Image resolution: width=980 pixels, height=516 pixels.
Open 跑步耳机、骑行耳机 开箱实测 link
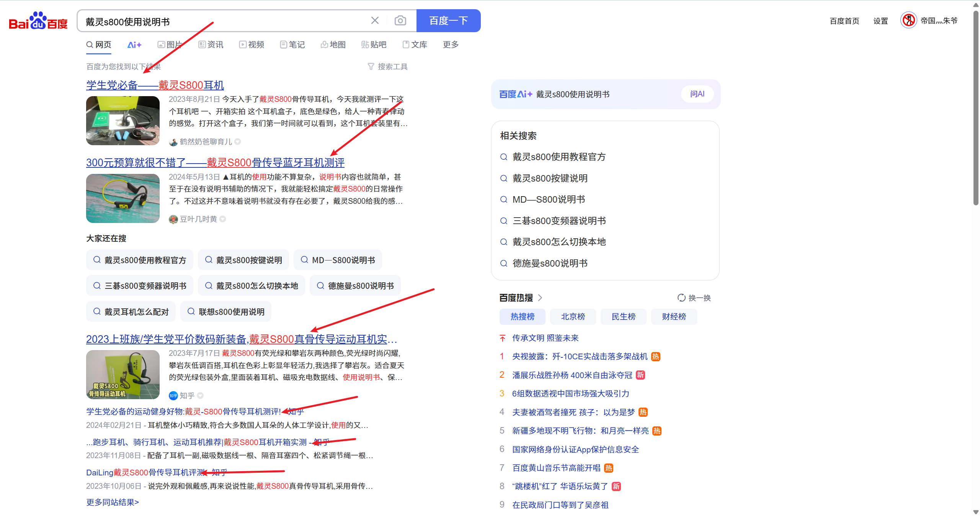point(207,442)
